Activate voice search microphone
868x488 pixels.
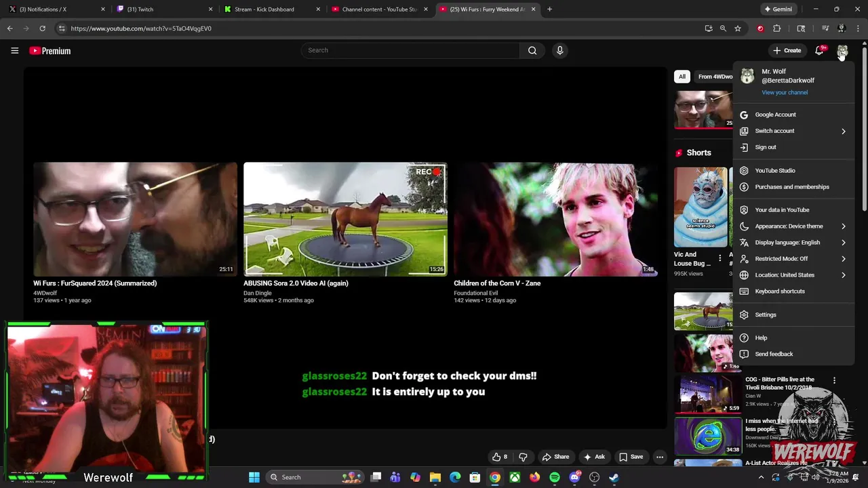pos(559,50)
